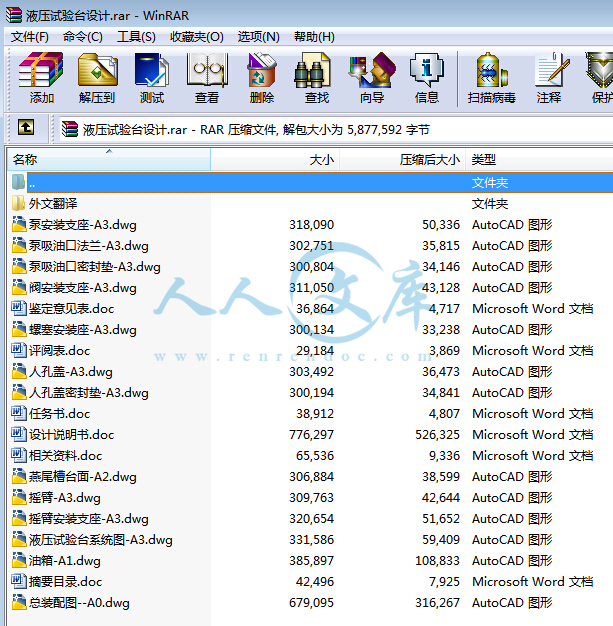613x626 pixels.
Task: Click packed size value 316,267
Action: click(x=437, y=602)
